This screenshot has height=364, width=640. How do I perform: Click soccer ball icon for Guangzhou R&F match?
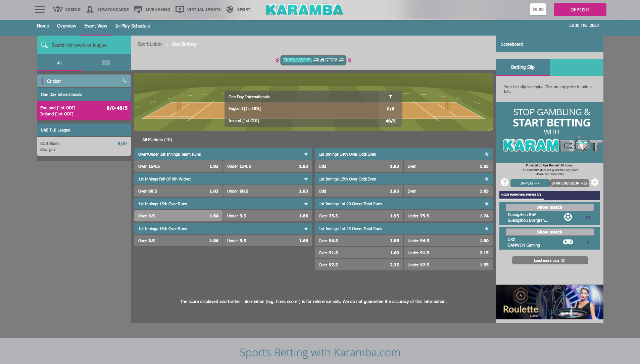tap(568, 217)
